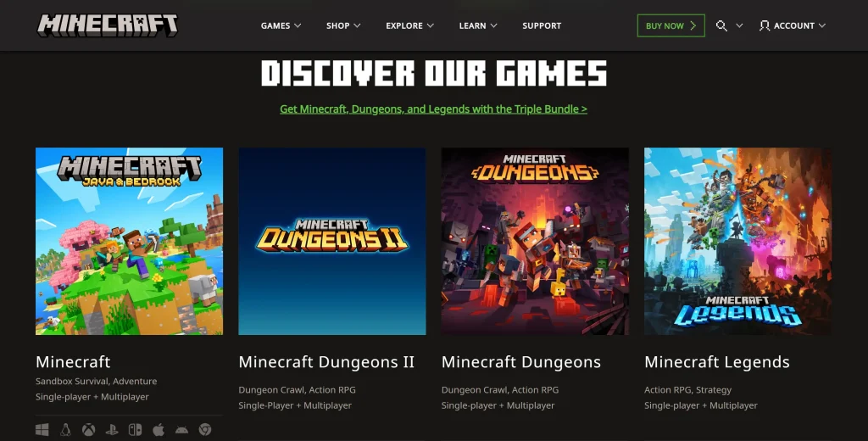The height and width of the screenshot is (441, 868).
Task: Click "Sandbox Survival, Adventure" genre text
Action: click(97, 381)
